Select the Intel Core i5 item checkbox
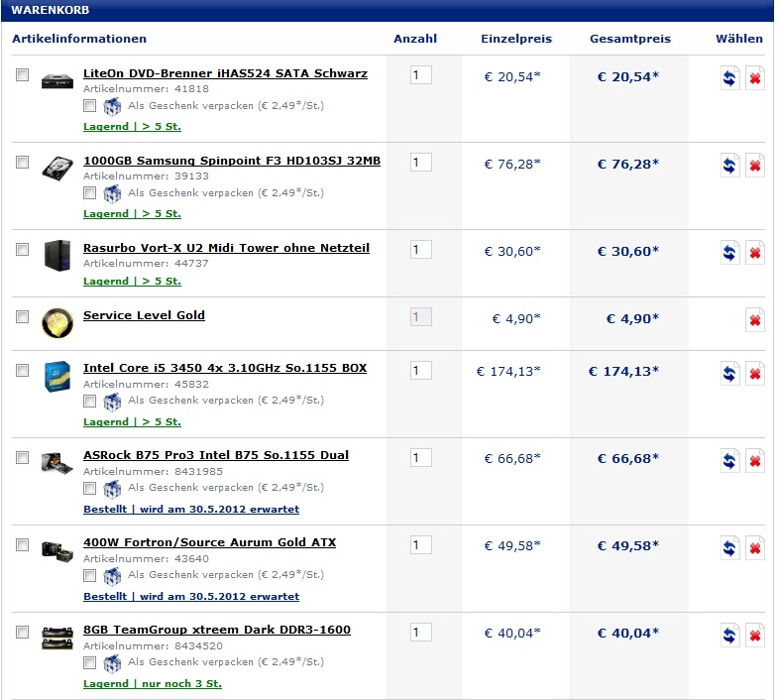Image resolution: width=779 pixels, height=700 pixels. 23,371
